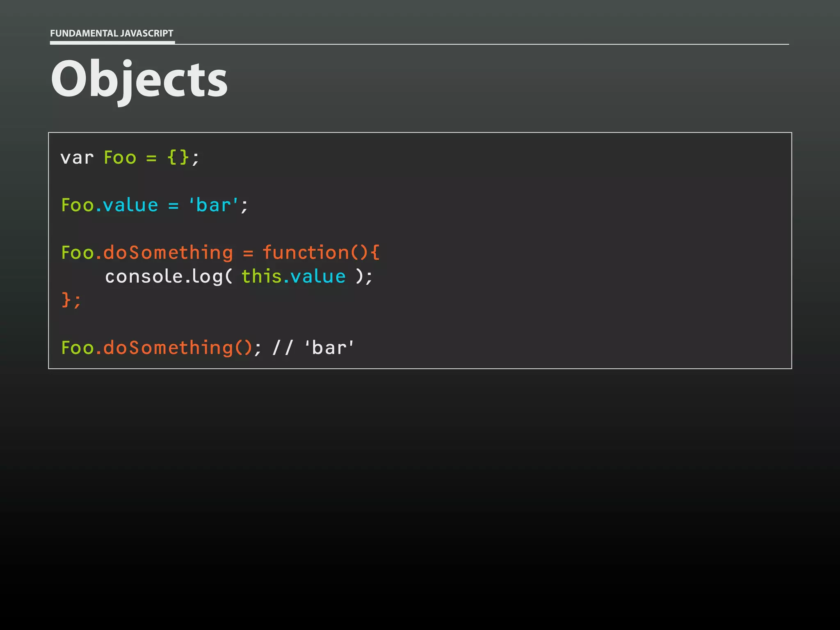840x630 pixels.
Task: Click the console.log call text
Action: point(164,276)
